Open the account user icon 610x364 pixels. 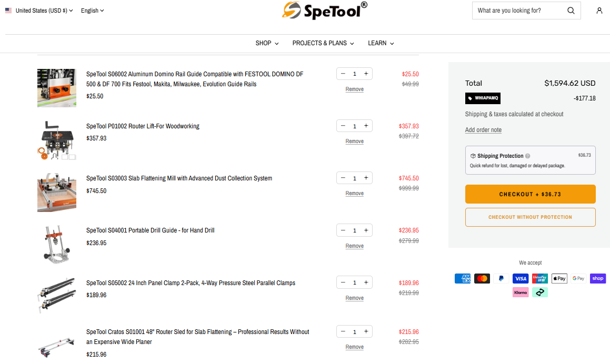[599, 11]
